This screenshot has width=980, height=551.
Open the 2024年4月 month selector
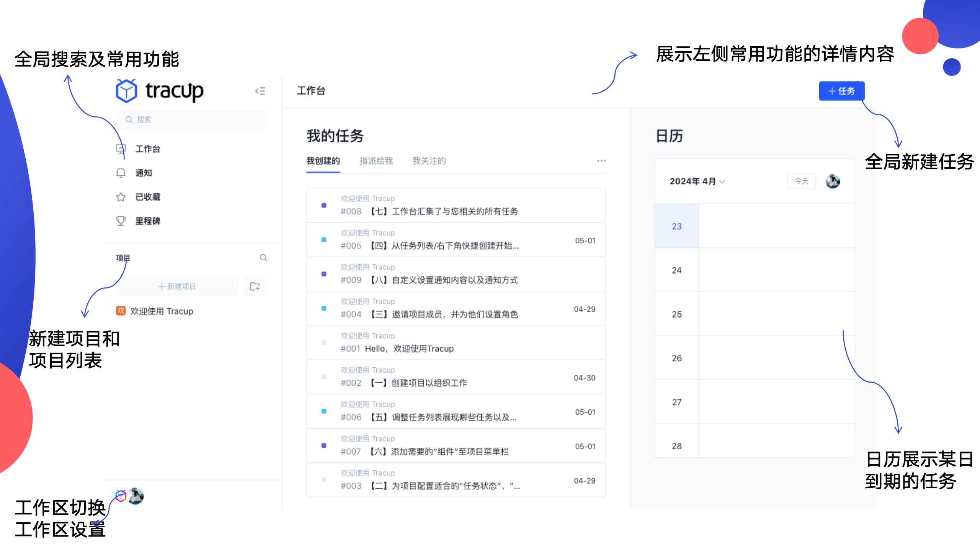696,181
